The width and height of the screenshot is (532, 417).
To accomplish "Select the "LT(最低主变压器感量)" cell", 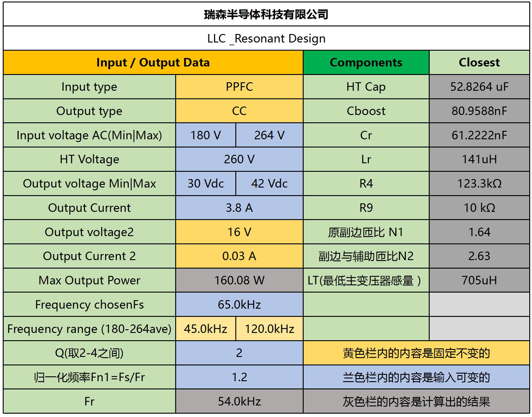I will tap(366, 280).
